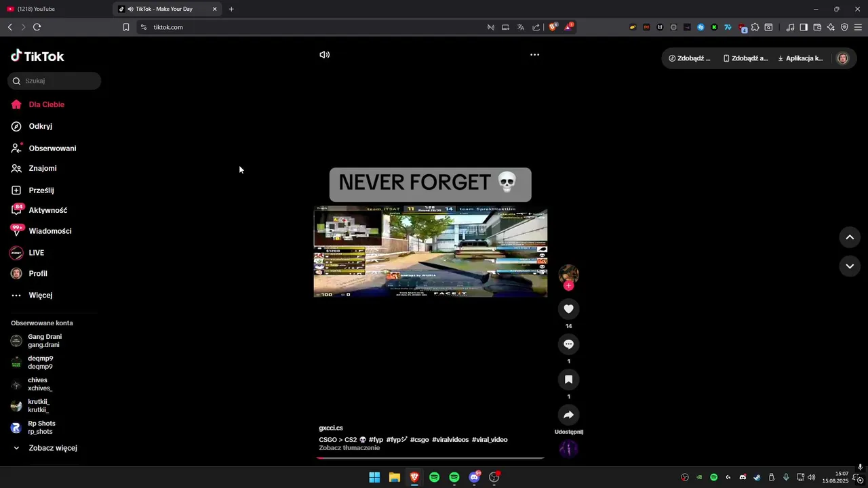
Task: Go back in browser history
Action: [9, 27]
